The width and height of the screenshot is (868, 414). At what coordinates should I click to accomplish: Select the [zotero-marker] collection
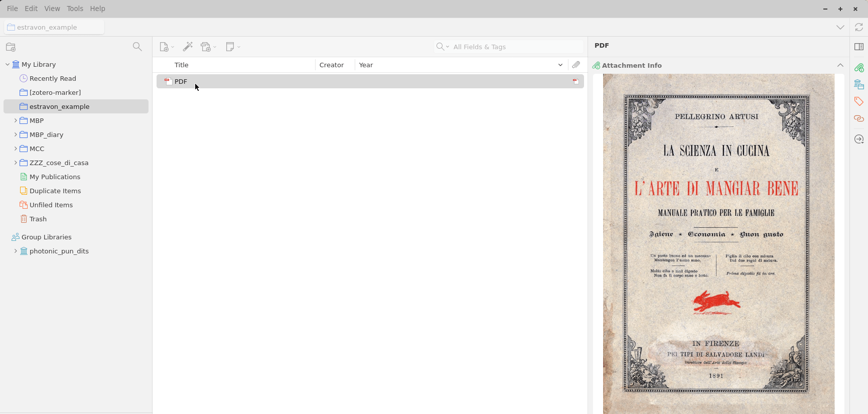pyautogui.click(x=55, y=92)
